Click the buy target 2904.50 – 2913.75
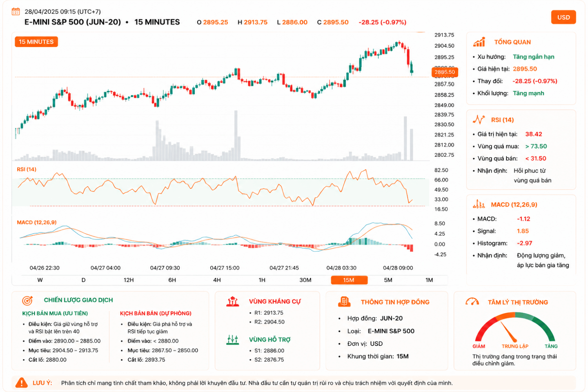Viewport: 588px width, 392px height. tap(75, 350)
